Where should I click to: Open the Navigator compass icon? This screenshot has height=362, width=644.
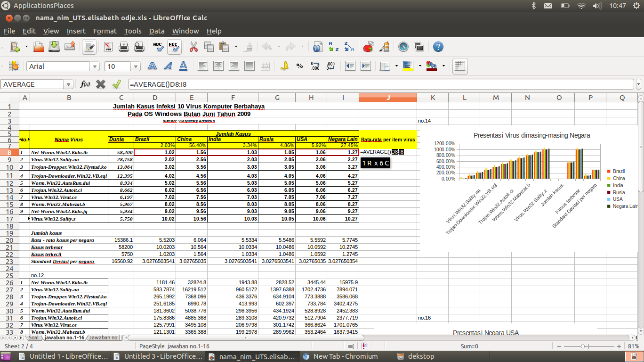[x=403, y=47]
